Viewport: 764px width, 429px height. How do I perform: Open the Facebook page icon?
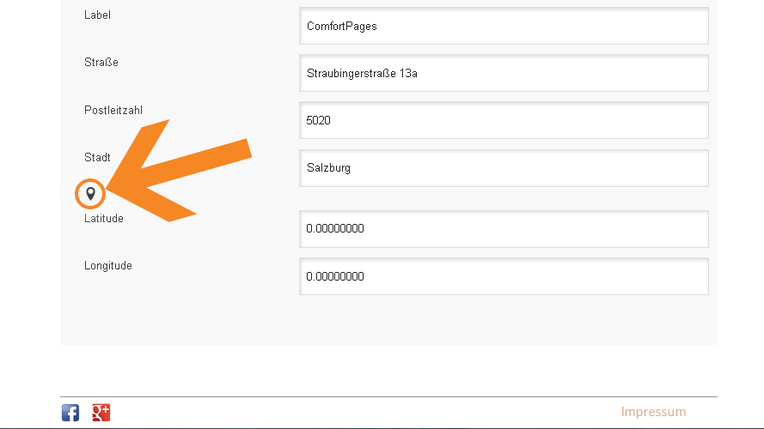[70, 412]
